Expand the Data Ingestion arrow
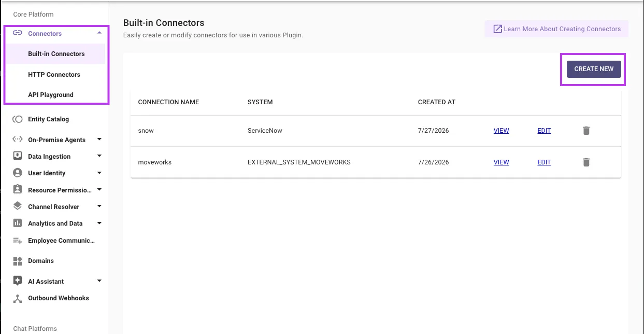644x334 pixels. point(99,156)
